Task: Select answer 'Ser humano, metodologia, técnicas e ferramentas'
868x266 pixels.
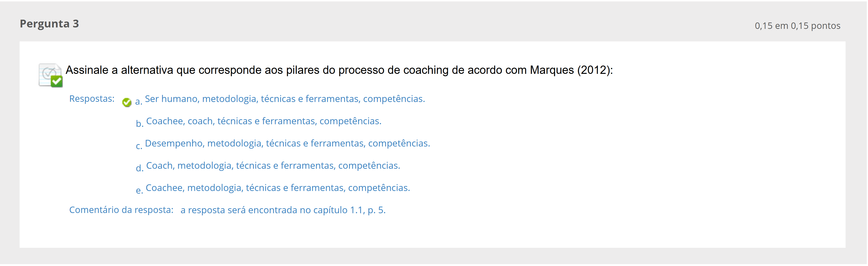Action: [x=285, y=99]
